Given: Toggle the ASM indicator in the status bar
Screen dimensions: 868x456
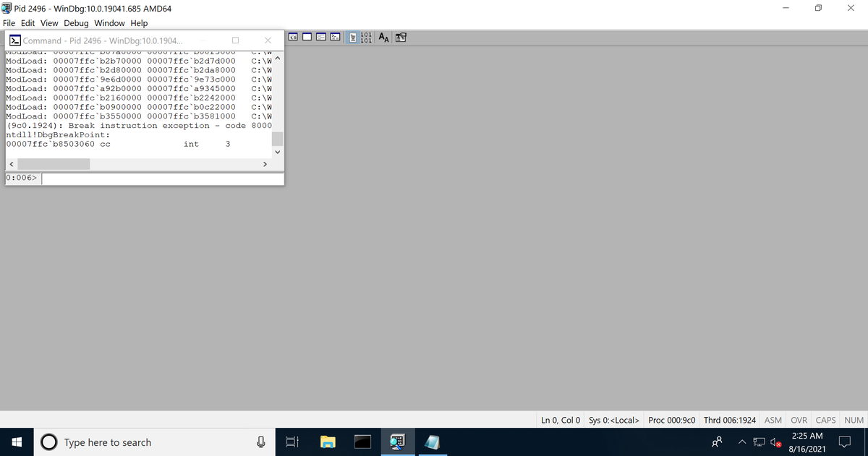Looking at the screenshot, I should click(x=773, y=420).
